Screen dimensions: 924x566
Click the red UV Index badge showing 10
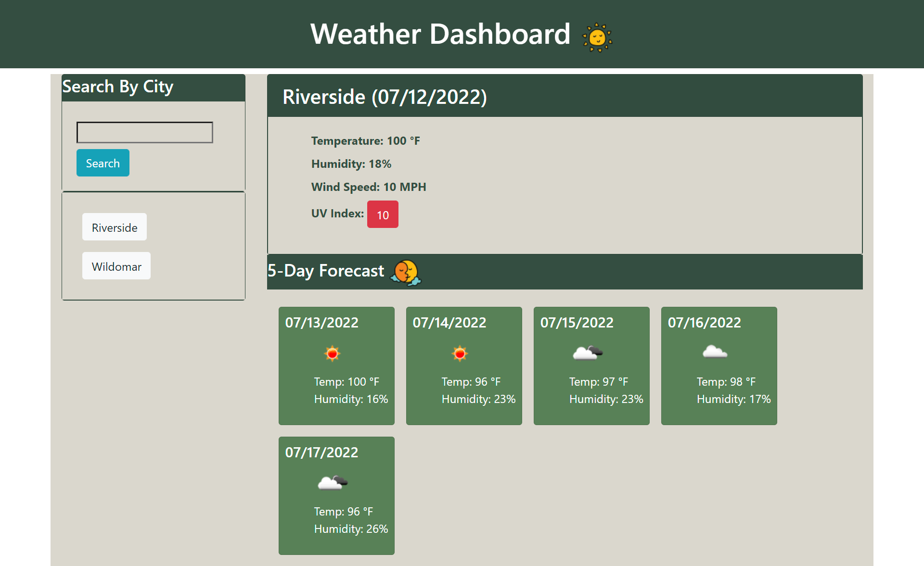point(383,214)
